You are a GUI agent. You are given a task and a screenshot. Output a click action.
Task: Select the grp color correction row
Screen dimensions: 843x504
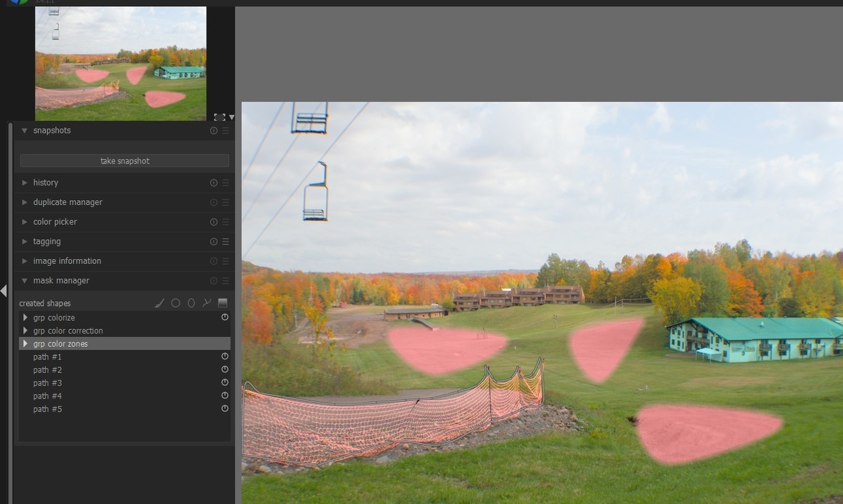(124, 331)
